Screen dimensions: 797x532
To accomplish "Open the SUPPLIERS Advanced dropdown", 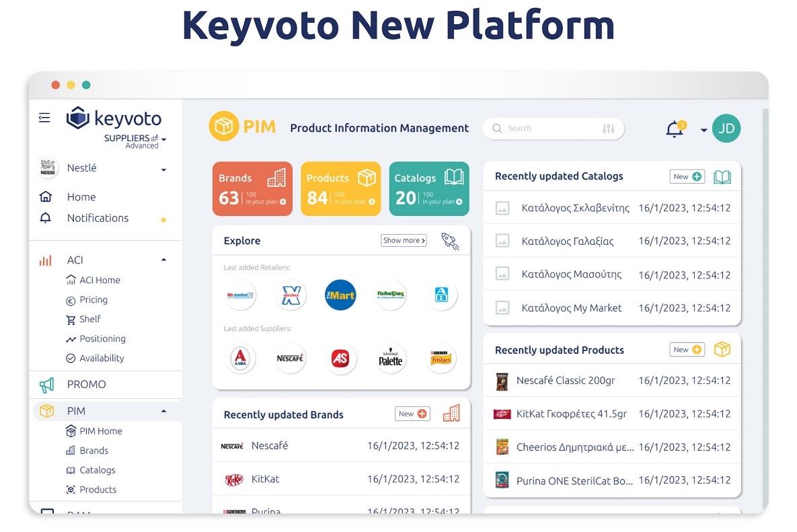I will coord(164,139).
